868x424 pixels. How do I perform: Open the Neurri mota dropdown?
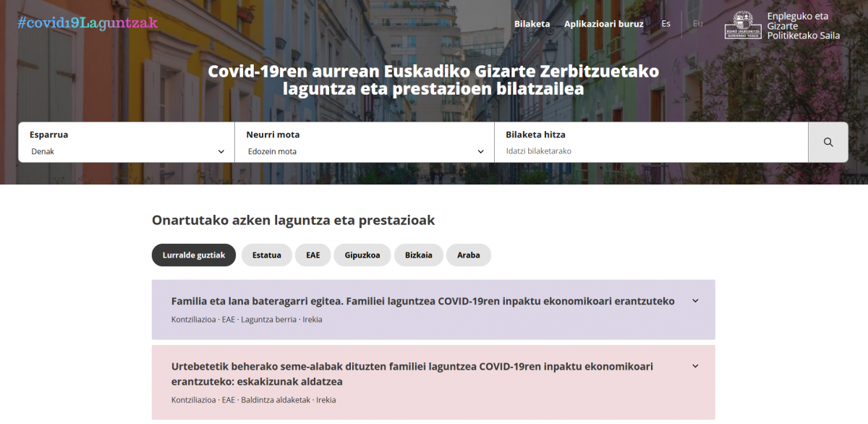click(x=365, y=151)
